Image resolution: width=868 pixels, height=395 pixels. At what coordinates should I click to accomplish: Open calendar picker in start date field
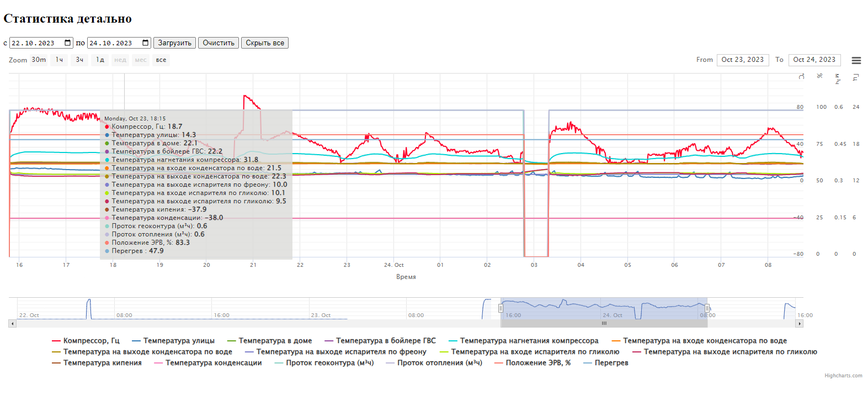click(68, 43)
